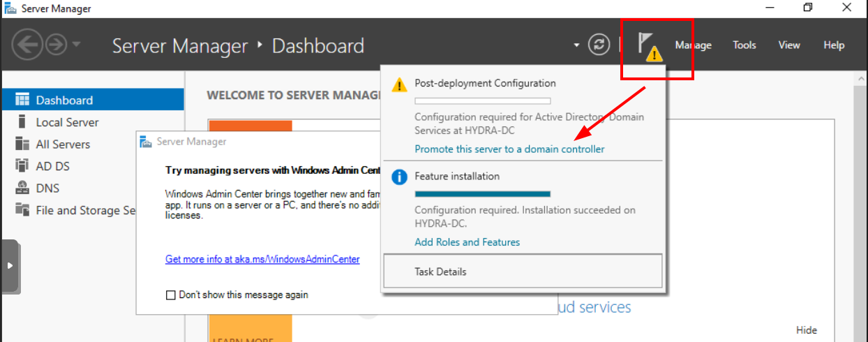Image resolution: width=868 pixels, height=342 pixels.
Task: Expand the collapsed left side panel
Action: [10, 266]
